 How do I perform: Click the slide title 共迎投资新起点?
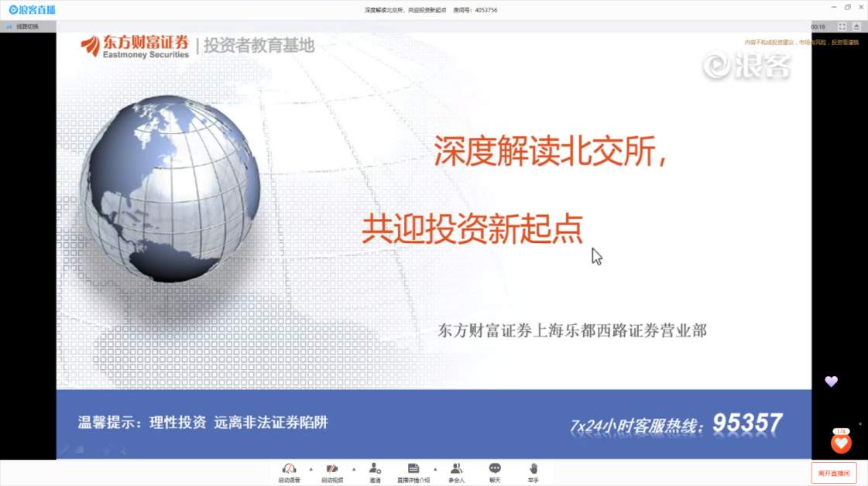pos(472,228)
